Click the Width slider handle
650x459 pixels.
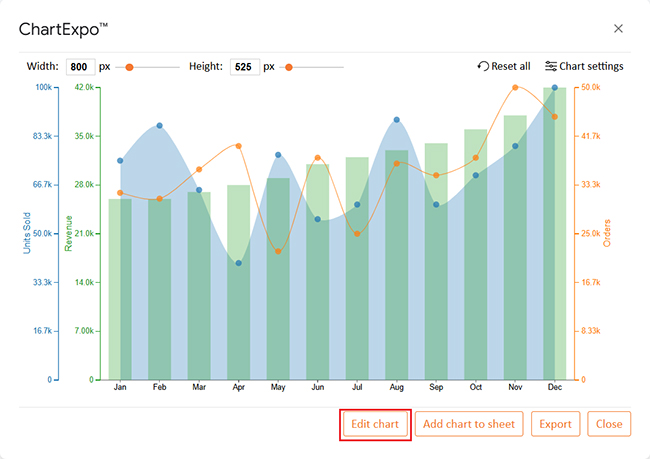click(x=129, y=67)
